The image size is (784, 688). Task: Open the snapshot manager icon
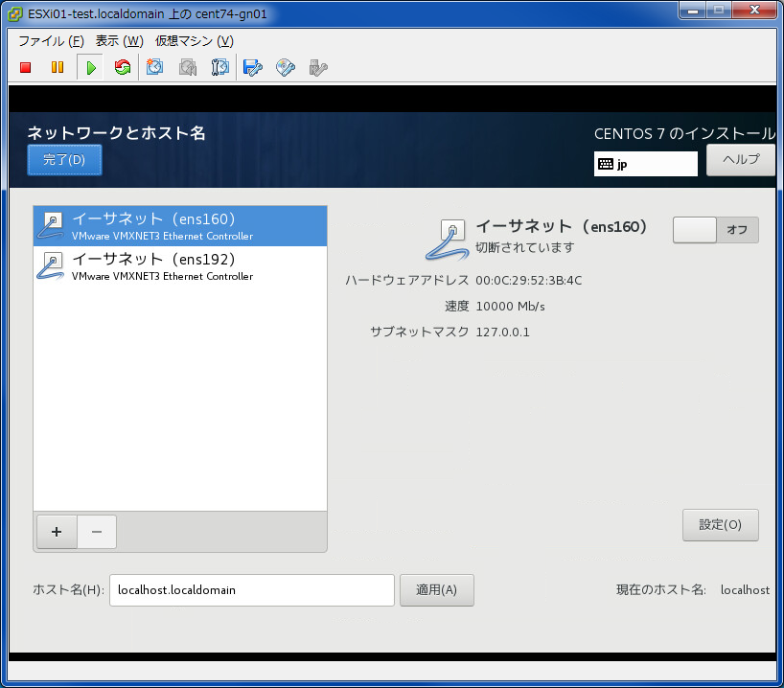click(220, 67)
